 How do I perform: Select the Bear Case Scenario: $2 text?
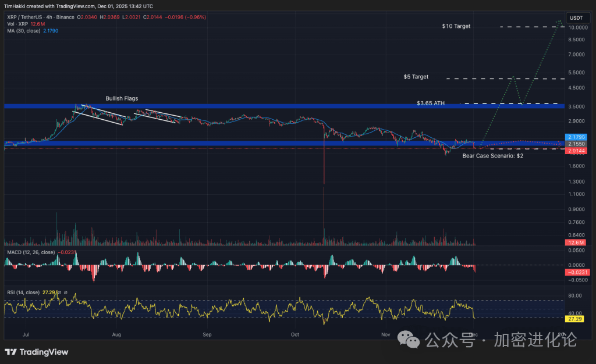[494, 156]
